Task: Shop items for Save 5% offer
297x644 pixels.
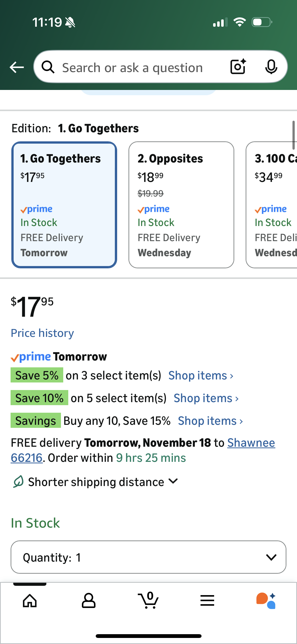Action: 201,375
